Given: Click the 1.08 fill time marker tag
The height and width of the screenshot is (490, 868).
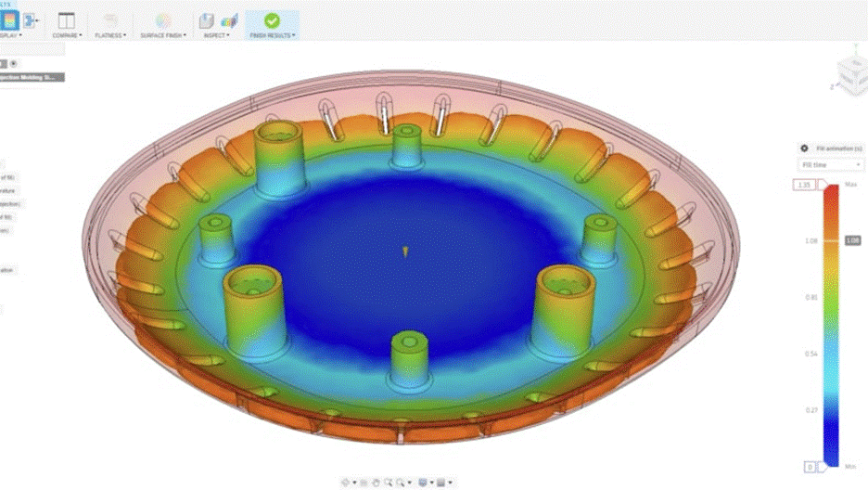Looking at the screenshot, I should coord(852,240).
